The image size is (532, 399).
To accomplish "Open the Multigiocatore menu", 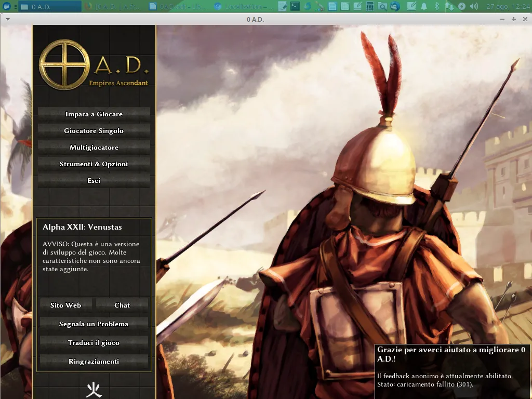I will tap(94, 147).
